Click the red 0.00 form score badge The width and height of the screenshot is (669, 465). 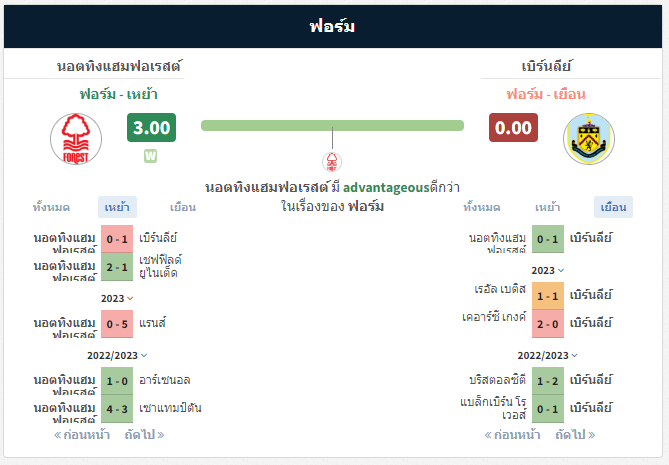click(513, 128)
